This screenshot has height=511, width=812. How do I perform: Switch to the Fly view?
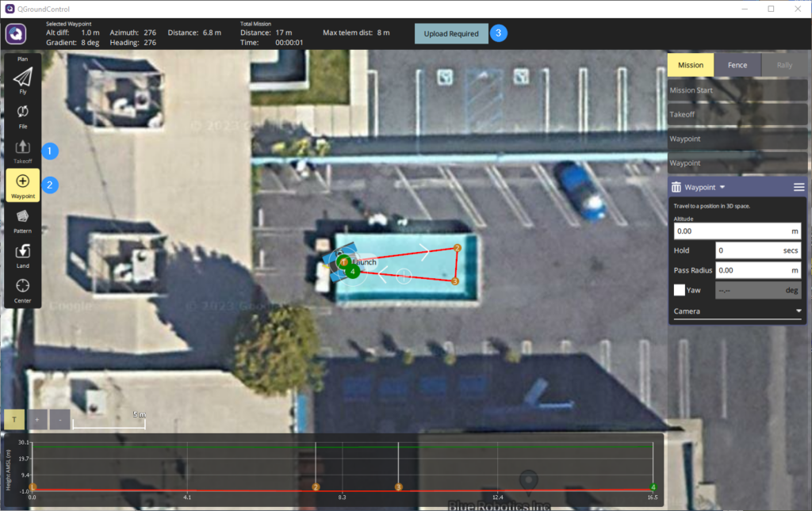[x=22, y=78]
